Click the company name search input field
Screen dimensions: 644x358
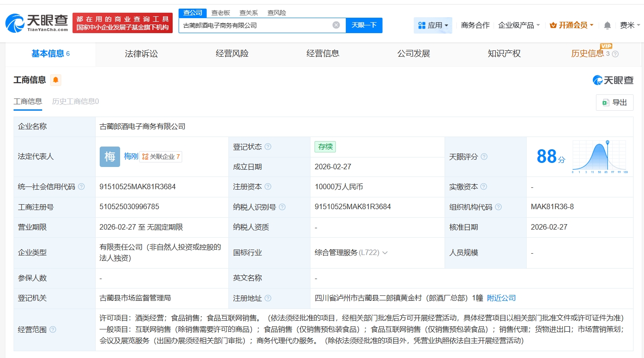coord(254,25)
